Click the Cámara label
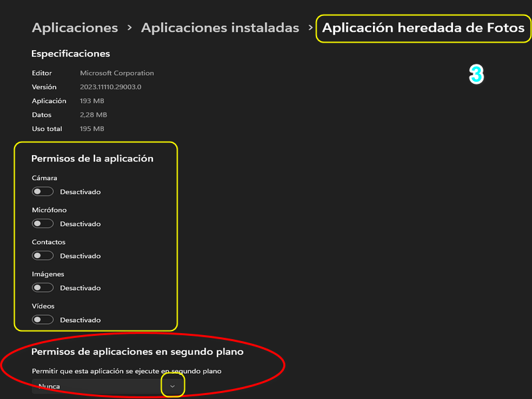 pos(45,178)
